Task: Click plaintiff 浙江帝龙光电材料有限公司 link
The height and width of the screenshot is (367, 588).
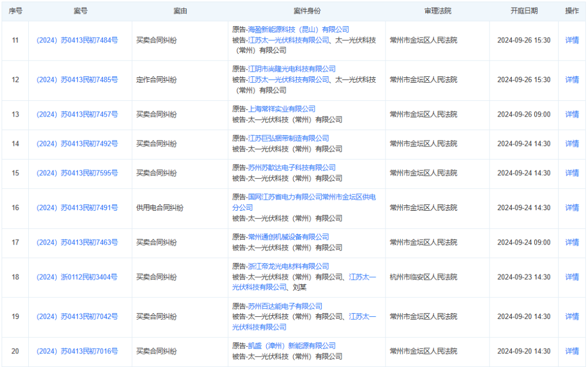Action: (288, 266)
